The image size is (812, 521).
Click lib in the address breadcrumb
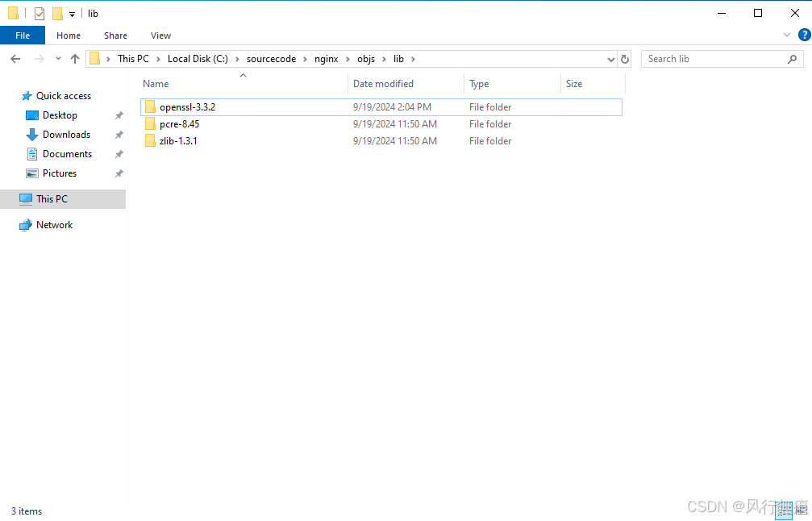click(x=398, y=59)
